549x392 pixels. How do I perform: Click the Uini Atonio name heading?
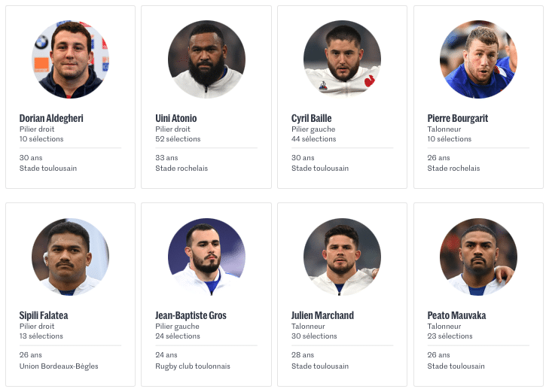[176, 118]
